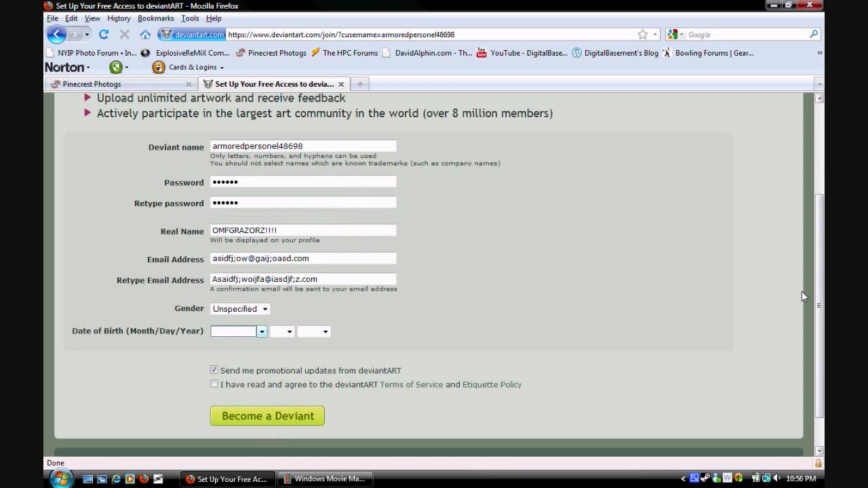Go back using the browser Back arrow
The image size is (868, 488).
click(56, 34)
